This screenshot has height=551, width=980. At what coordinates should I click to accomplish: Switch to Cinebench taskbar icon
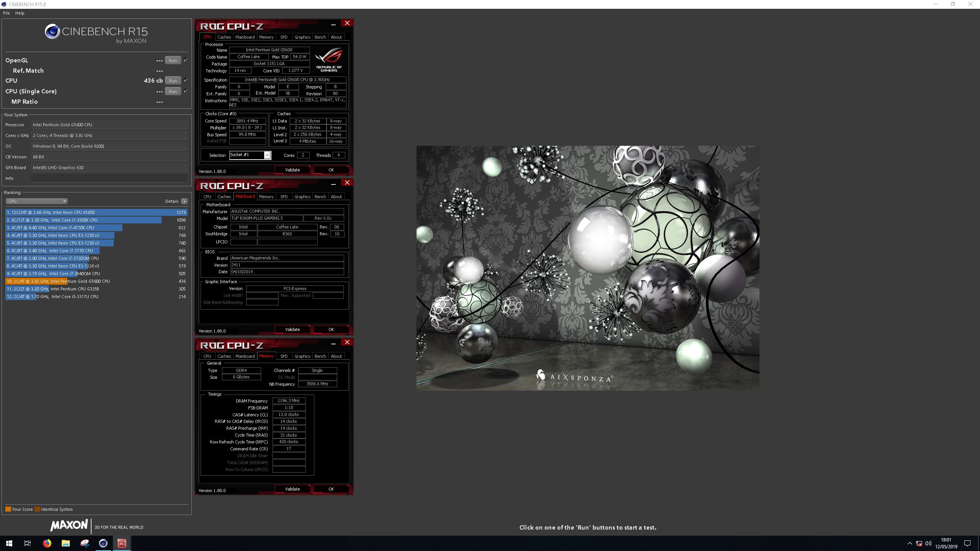[103, 543]
